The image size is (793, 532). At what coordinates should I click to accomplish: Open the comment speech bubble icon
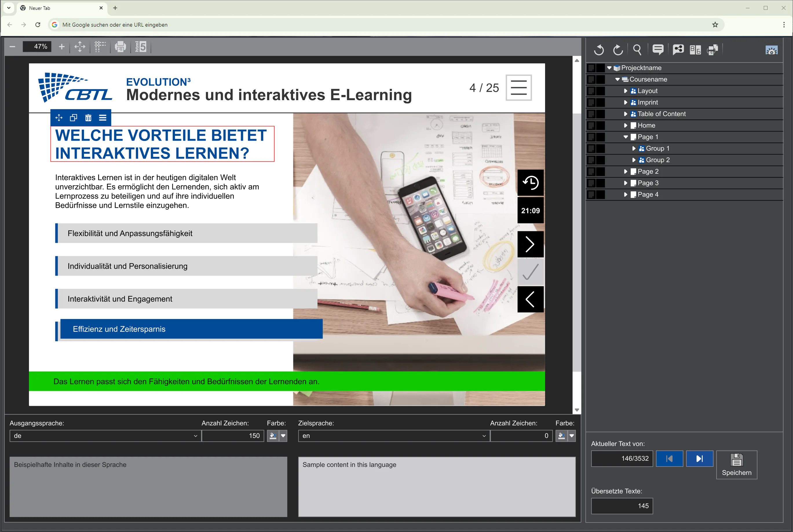click(658, 50)
